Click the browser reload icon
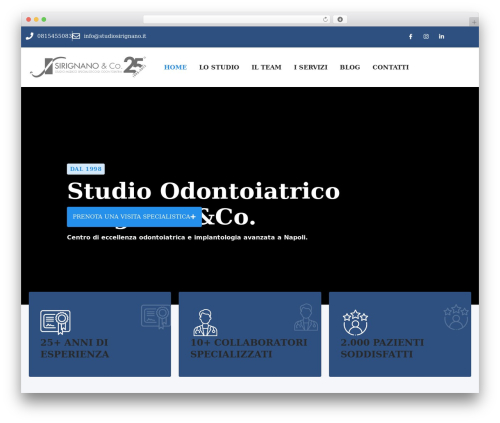 tap(325, 19)
